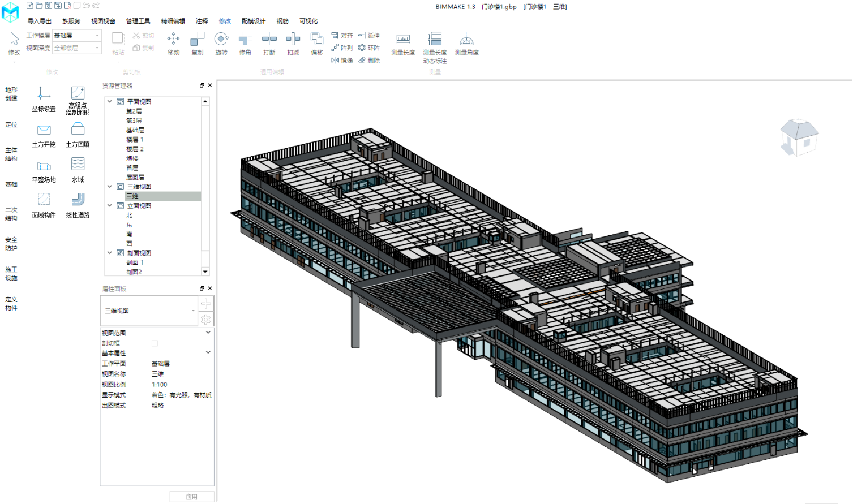Open the 工作楼层 working floor dropdown
Viewport: 853px width, 504px height.
click(77, 36)
